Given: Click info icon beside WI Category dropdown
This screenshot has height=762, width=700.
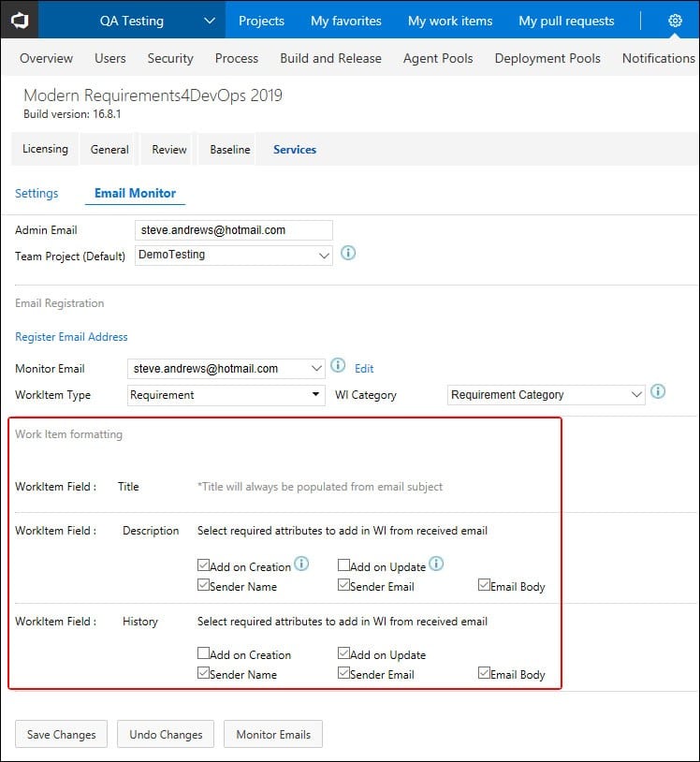Looking at the screenshot, I should 658,391.
